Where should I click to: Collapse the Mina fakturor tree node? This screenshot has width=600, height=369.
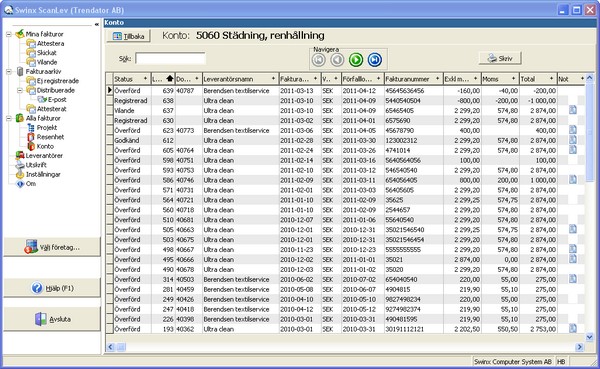(x=8, y=34)
